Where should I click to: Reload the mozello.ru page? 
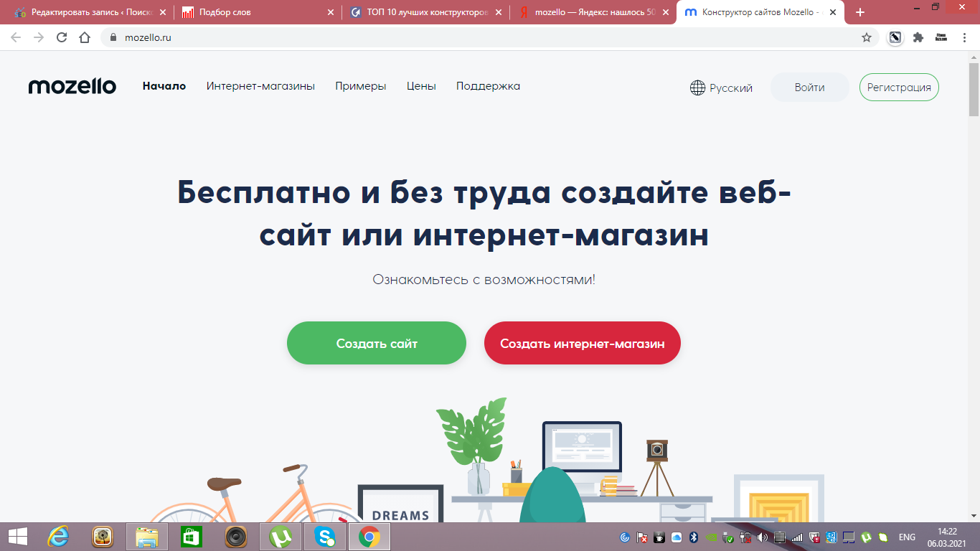pos(62,37)
